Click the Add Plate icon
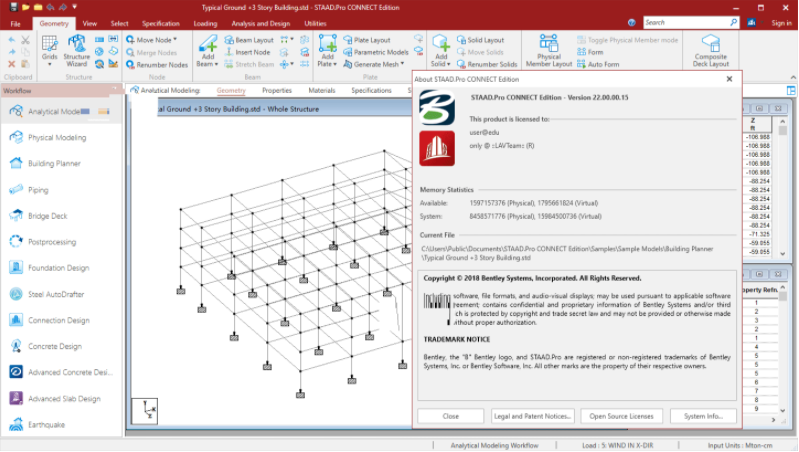Image resolution: width=799 pixels, height=452 pixels. (x=327, y=46)
